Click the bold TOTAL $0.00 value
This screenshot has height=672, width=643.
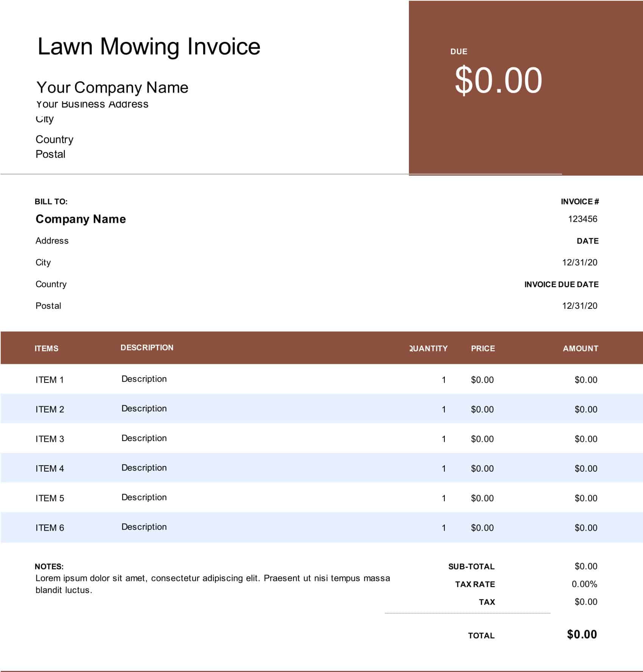[583, 635]
